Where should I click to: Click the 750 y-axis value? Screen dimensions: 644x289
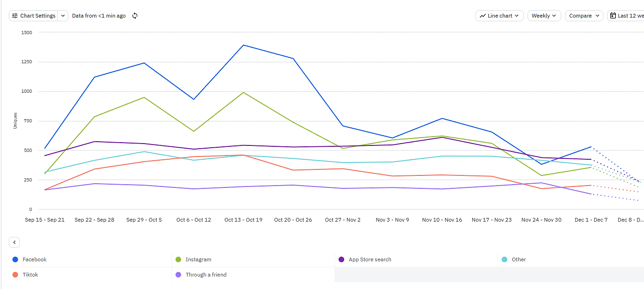pos(28,121)
